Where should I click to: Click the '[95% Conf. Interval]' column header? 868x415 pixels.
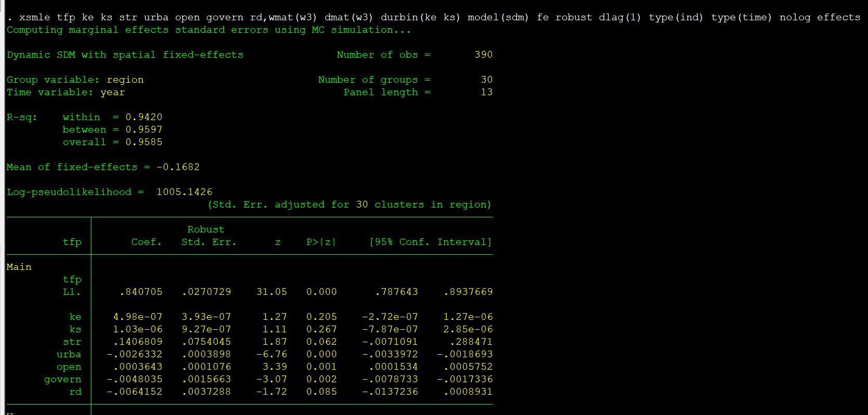(x=431, y=242)
